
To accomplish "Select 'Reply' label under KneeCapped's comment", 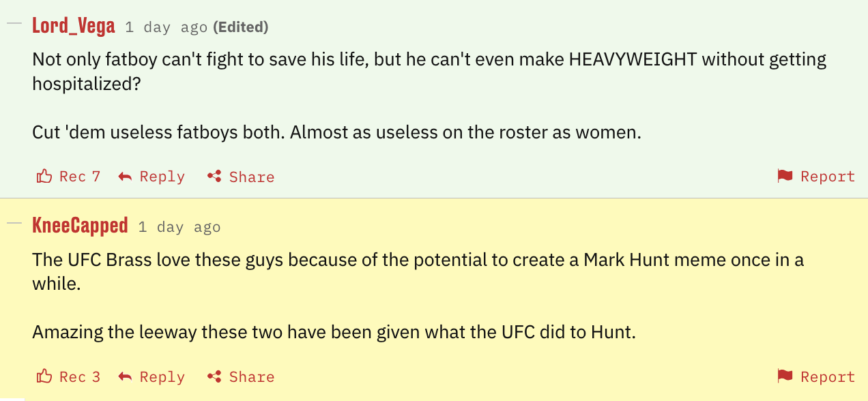I will pos(162,376).
